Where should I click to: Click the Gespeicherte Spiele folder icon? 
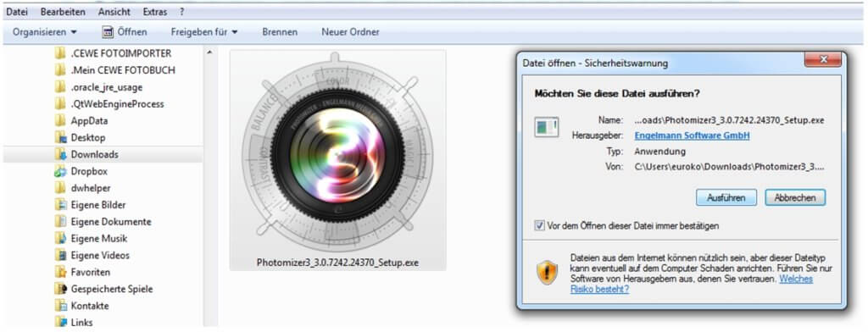[60, 289]
